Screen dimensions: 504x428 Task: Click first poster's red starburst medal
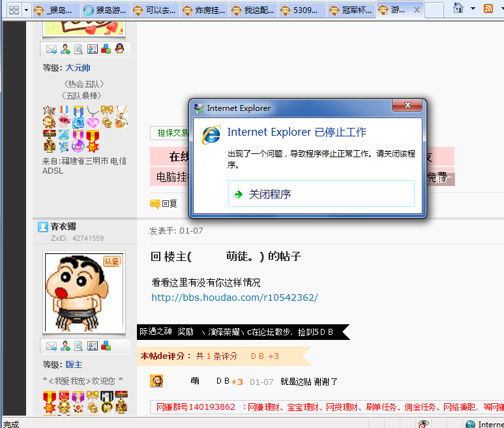pyautogui.click(x=93, y=141)
